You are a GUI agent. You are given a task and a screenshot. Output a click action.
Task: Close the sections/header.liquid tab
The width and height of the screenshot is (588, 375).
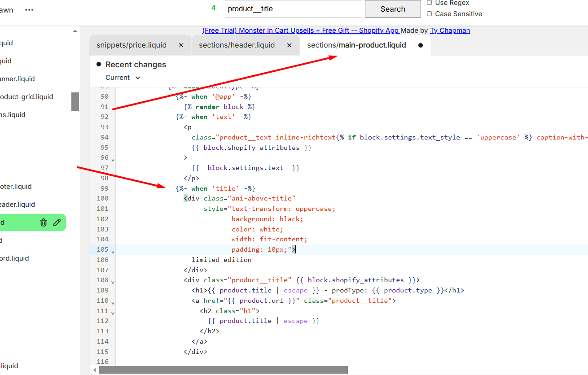[x=290, y=45]
